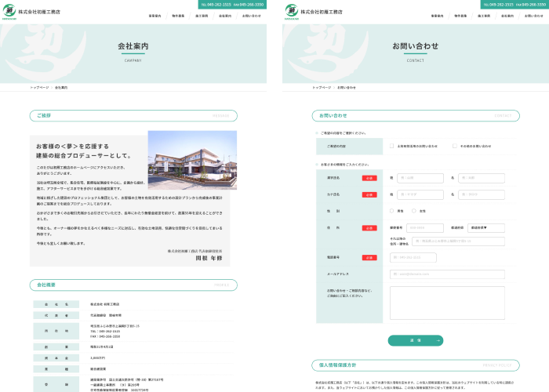Open 会社案内 in the company page's navigation
549x392 pixels.
click(225, 16)
